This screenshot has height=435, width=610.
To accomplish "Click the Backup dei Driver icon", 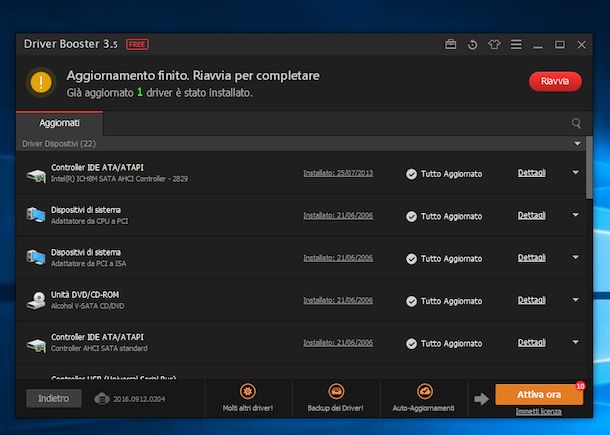I will point(336,391).
